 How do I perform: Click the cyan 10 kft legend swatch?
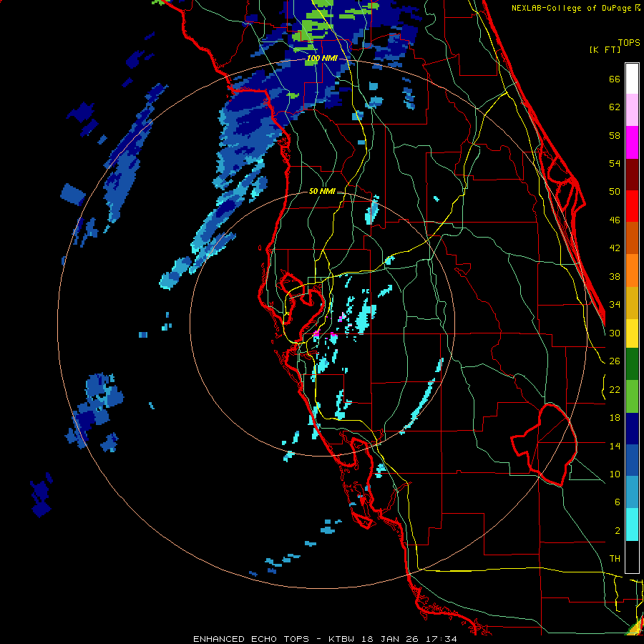(x=632, y=525)
